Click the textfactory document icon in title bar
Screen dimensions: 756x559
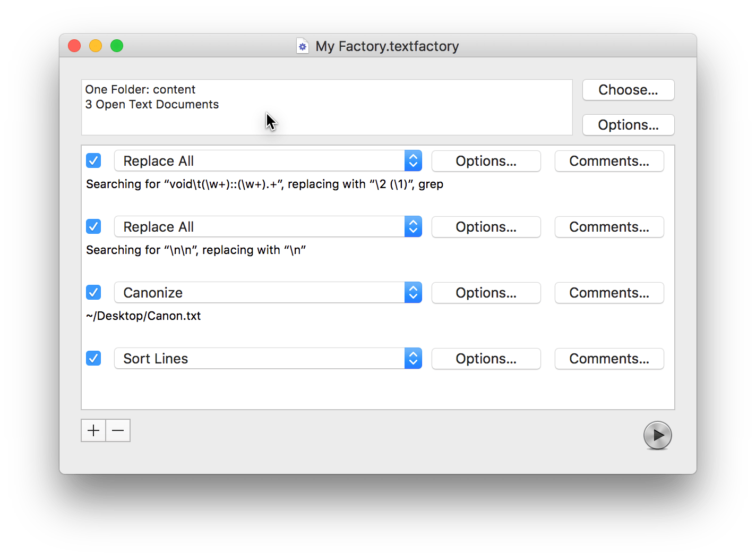tap(303, 46)
